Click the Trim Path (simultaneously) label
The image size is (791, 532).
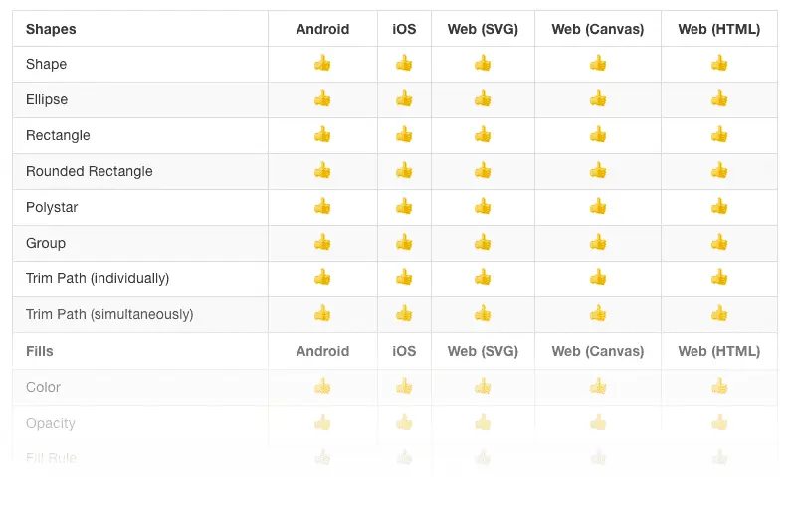coord(109,314)
